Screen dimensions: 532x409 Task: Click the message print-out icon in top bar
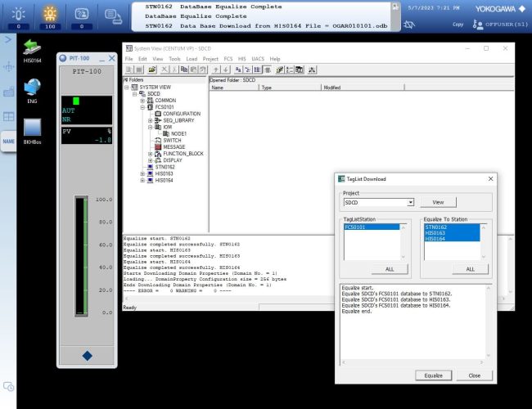[113, 16]
